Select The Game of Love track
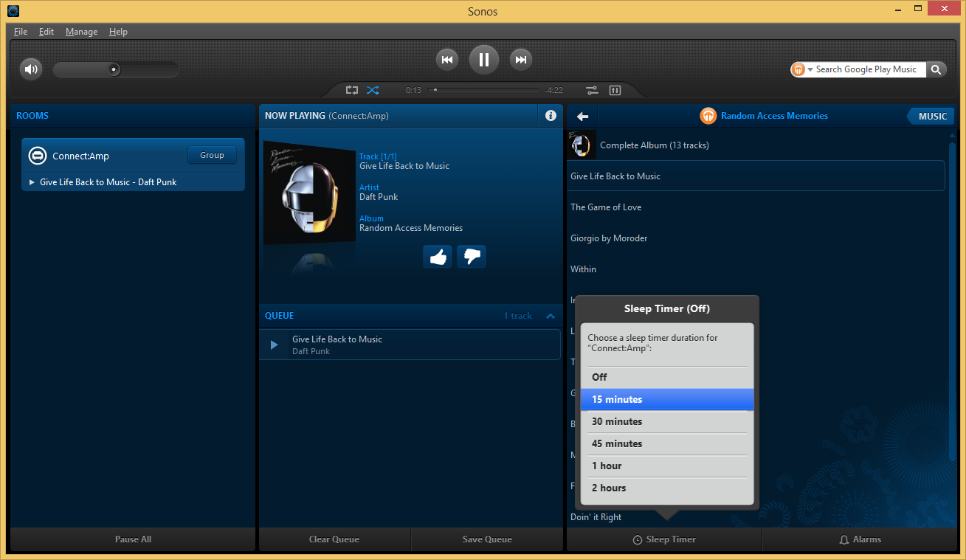Viewport: 966px width, 560px height. click(x=756, y=207)
